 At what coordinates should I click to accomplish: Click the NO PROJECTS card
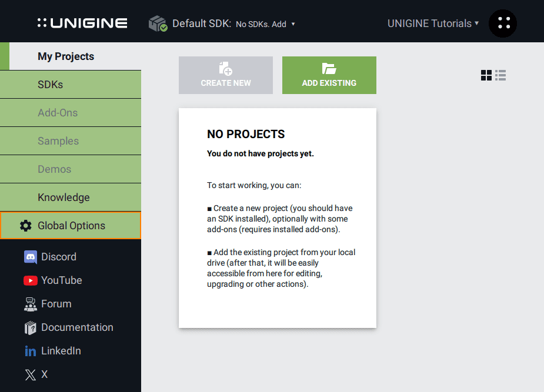click(277, 217)
